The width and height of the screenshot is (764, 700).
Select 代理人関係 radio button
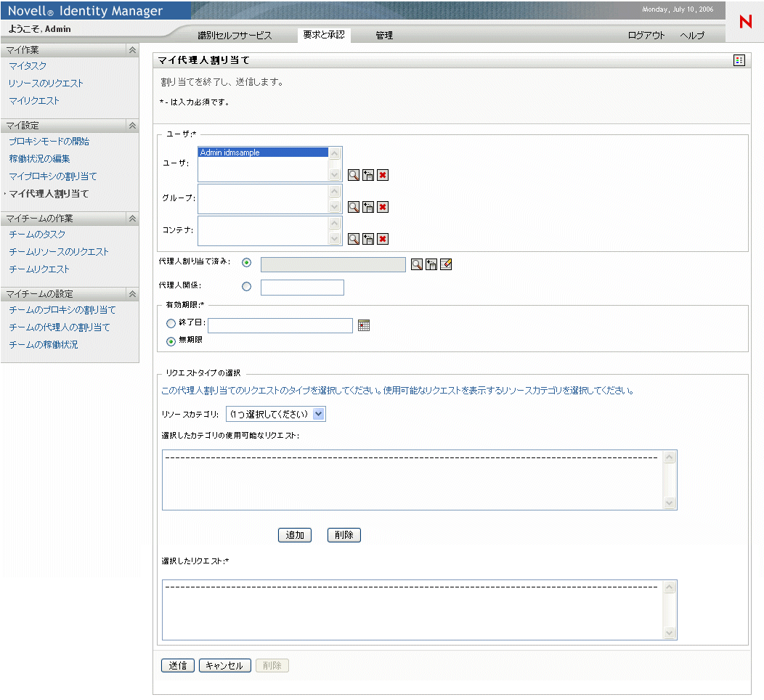click(246, 286)
